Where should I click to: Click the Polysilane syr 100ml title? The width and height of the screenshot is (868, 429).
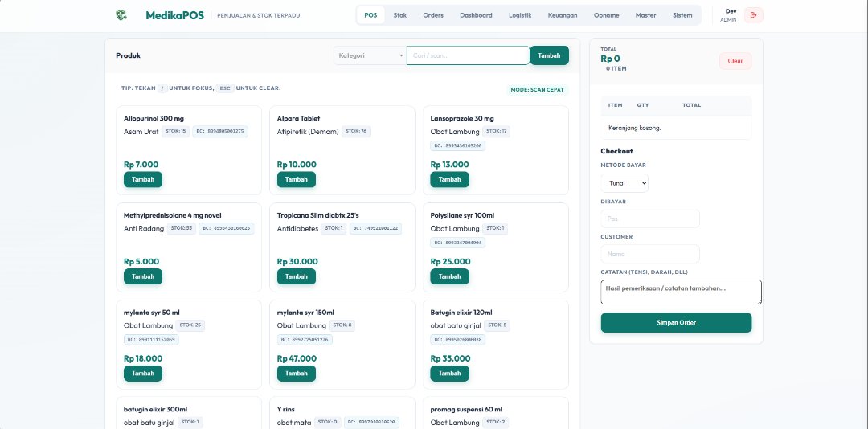click(462, 215)
